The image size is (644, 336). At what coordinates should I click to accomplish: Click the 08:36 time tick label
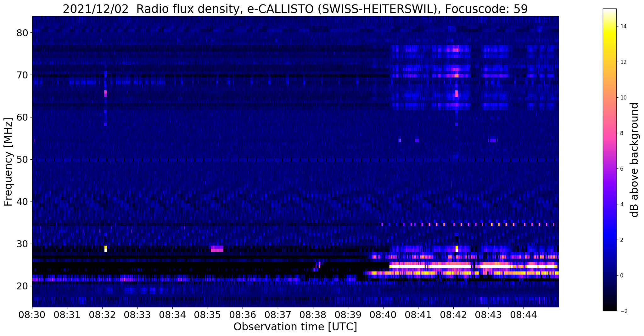click(243, 315)
